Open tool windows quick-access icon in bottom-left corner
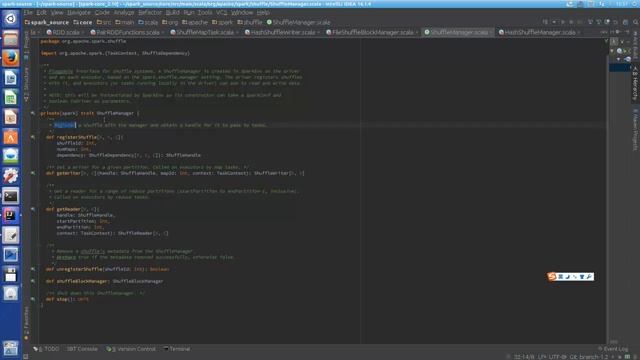Image resolution: width=640 pixels, height=360 pixels. coord(26,356)
